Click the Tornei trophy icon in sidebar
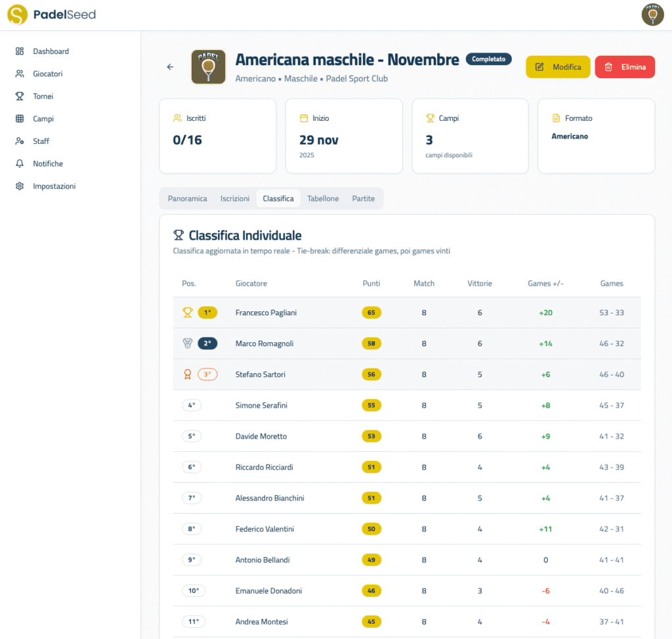Image resolution: width=672 pixels, height=639 pixels. (x=20, y=96)
